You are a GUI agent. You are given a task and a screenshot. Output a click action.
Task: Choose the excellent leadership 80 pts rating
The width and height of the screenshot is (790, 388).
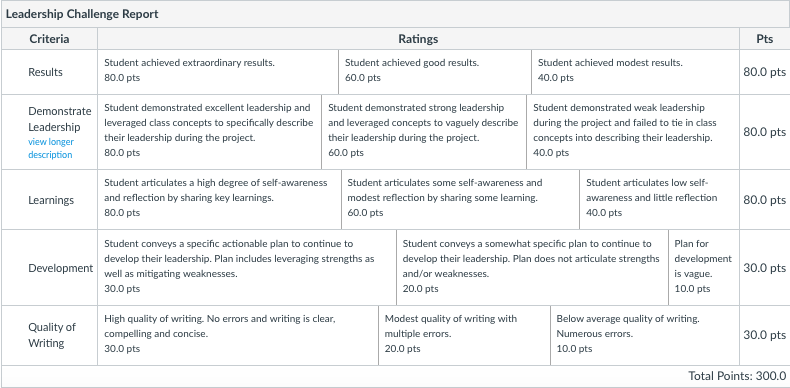point(210,132)
